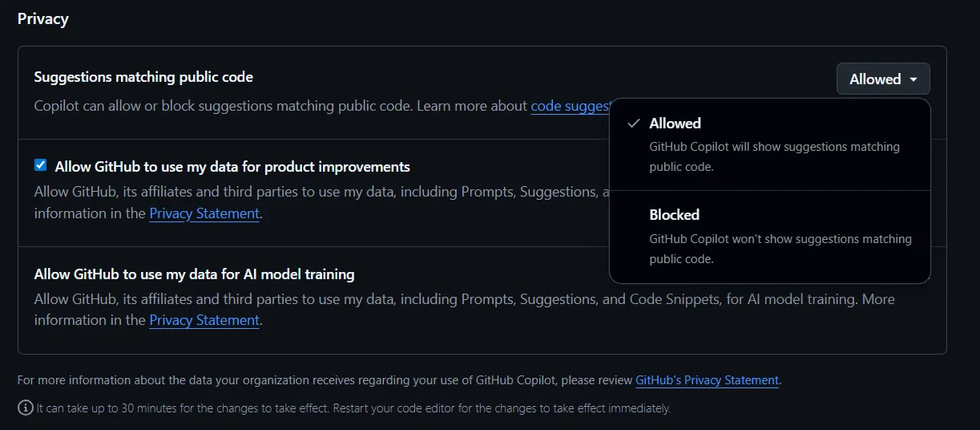The height and width of the screenshot is (430, 980).
Task: Click the AI model training description paragraph
Action: coord(464,300)
